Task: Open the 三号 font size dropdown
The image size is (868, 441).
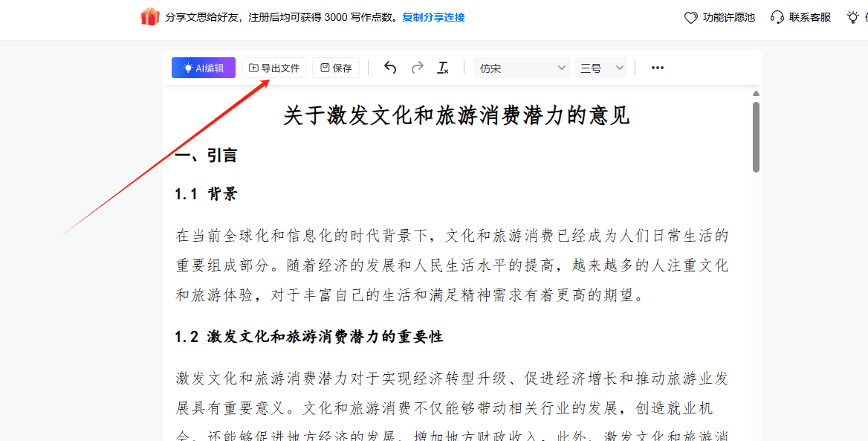Action: [x=600, y=68]
